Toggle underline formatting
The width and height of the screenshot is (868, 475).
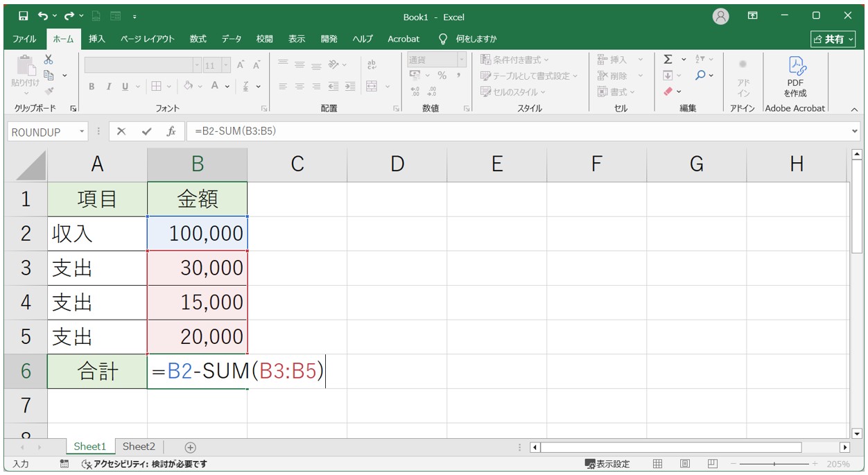[125, 87]
